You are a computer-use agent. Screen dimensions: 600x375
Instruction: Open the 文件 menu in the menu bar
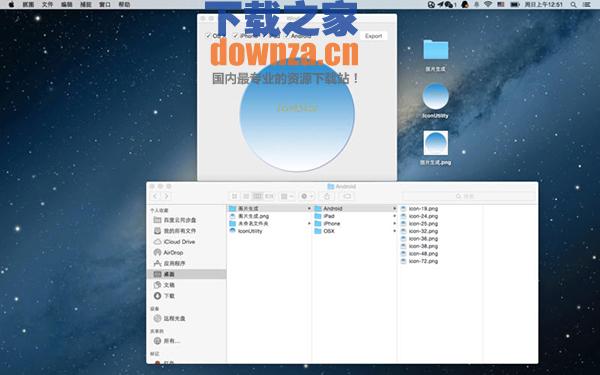pos(47,5)
